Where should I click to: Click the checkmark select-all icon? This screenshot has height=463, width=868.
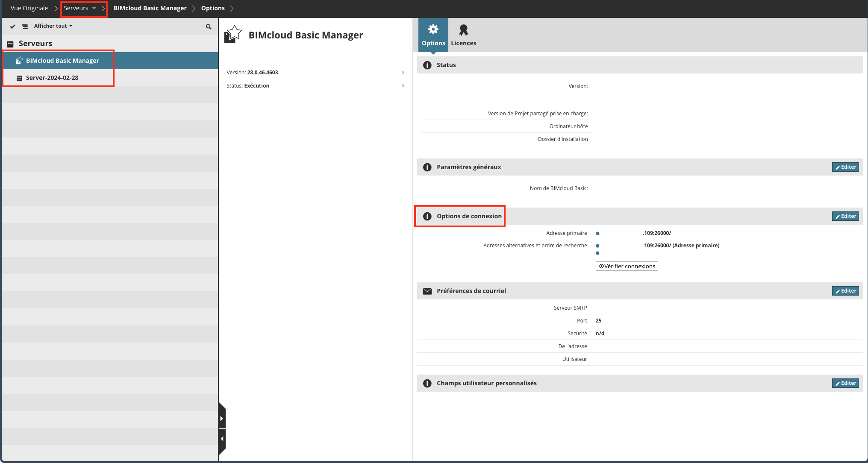click(x=13, y=26)
